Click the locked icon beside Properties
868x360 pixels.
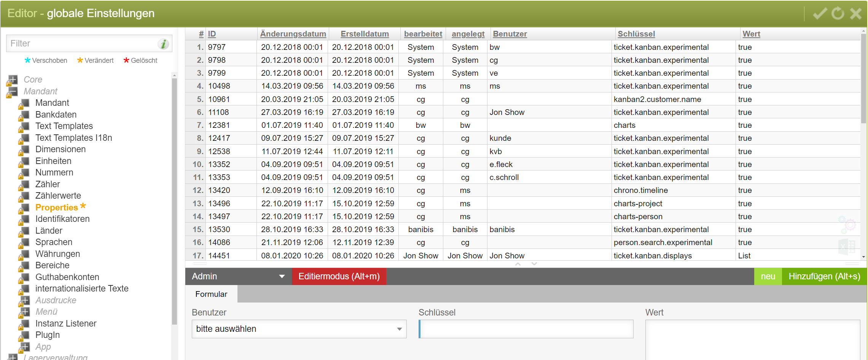coord(24,208)
